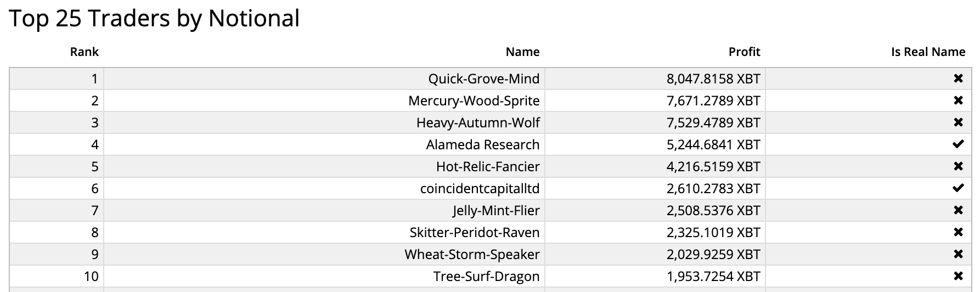Click the Profit column header
This screenshot has width=980, height=292.
(x=744, y=52)
